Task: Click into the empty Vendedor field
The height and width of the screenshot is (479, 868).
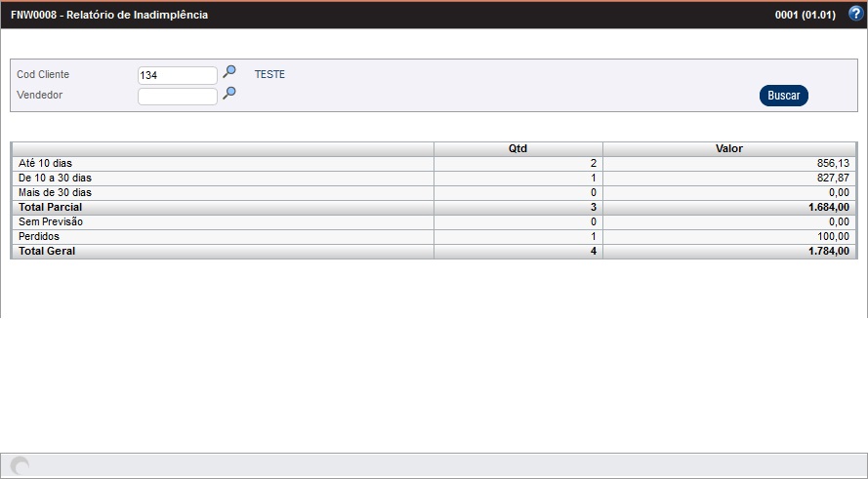Action: (x=177, y=97)
